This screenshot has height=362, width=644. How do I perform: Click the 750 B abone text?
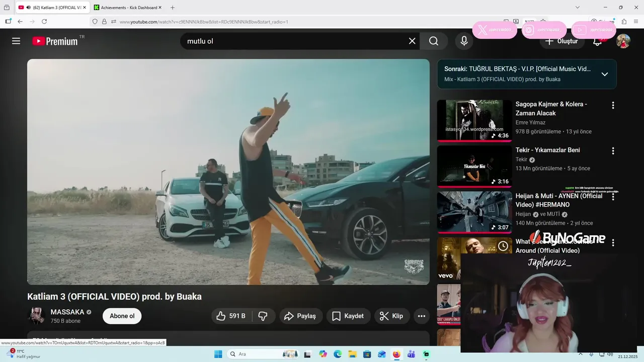(x=65, y=321)
